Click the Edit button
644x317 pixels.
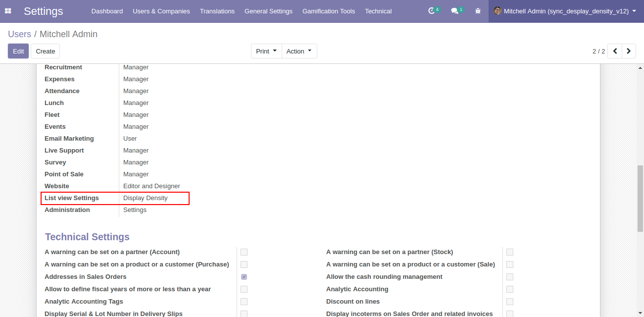(18, 51)
